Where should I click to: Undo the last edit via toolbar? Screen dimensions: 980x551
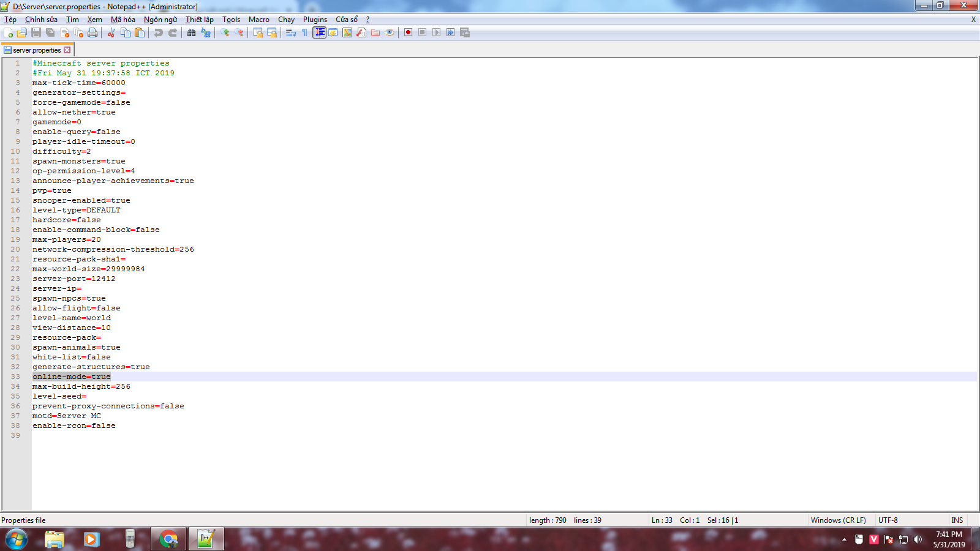[159, 32]
